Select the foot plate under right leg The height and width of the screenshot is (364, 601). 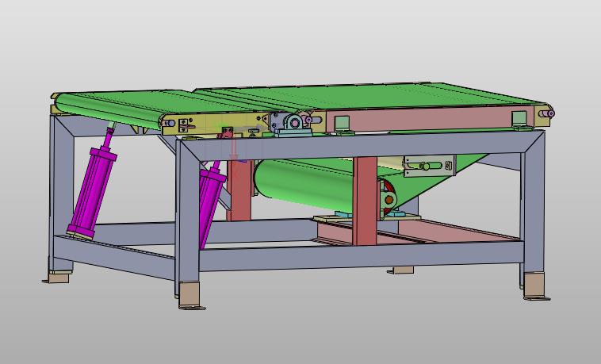tap(536, 285)
